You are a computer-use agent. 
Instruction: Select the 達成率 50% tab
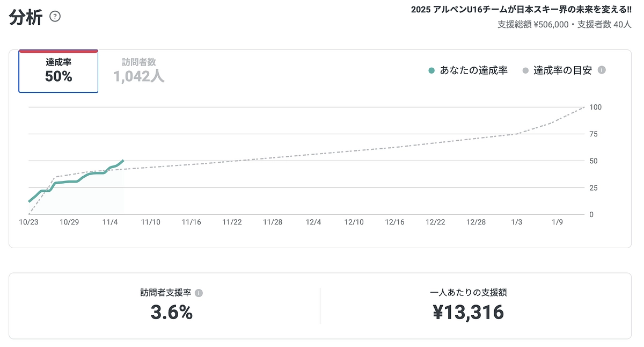click(x=58, y=71)
